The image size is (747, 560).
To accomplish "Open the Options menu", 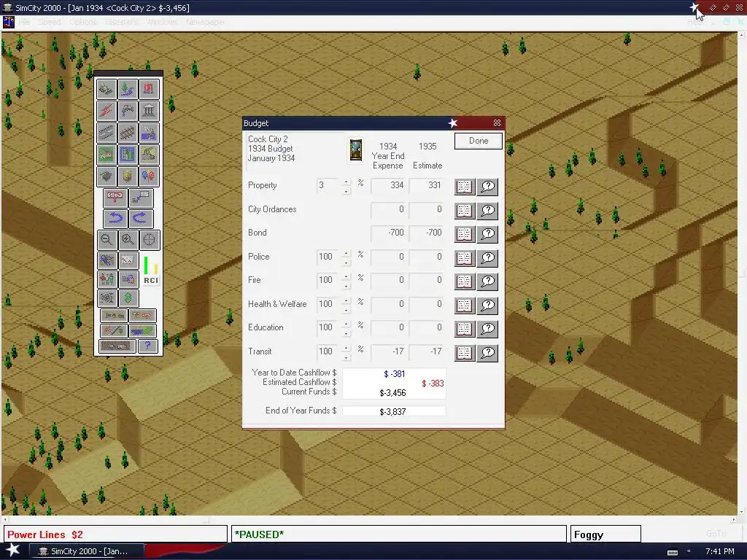I will [x=83, y=22].
